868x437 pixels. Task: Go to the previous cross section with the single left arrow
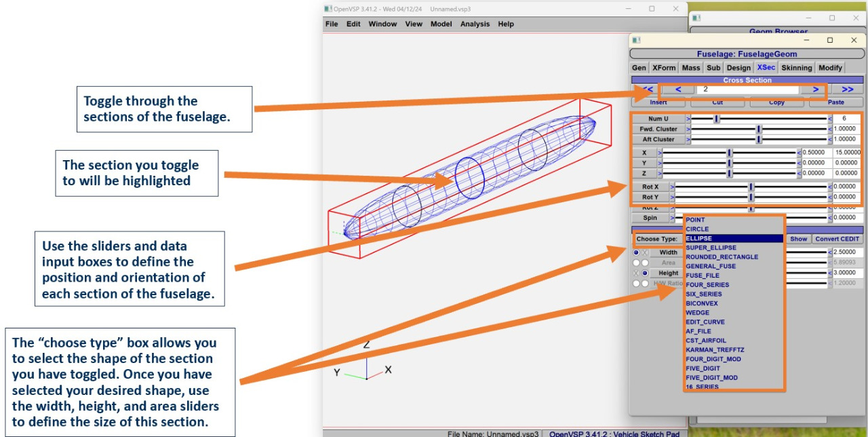pyautogui.click(x=679, y=90)
